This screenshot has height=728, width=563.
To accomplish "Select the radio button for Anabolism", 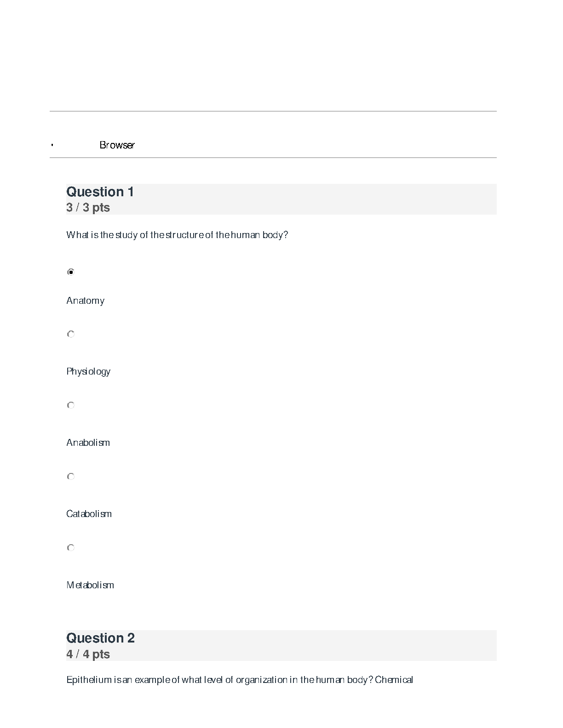I will click(71, 405).
